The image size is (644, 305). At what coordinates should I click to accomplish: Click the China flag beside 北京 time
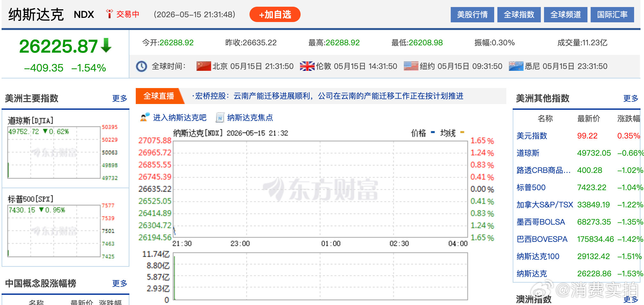204,66
